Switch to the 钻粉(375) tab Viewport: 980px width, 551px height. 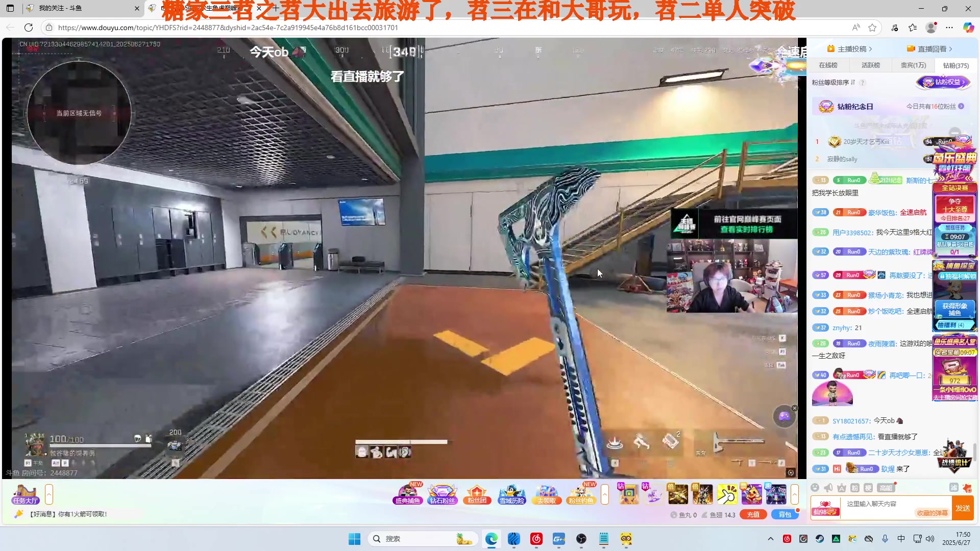(956, 65)
